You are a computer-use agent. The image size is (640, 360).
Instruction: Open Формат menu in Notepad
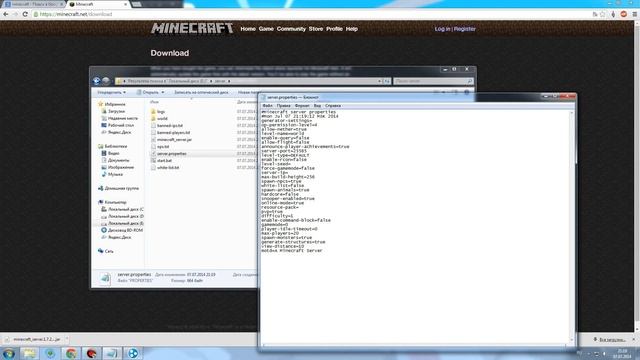[302, 106]
